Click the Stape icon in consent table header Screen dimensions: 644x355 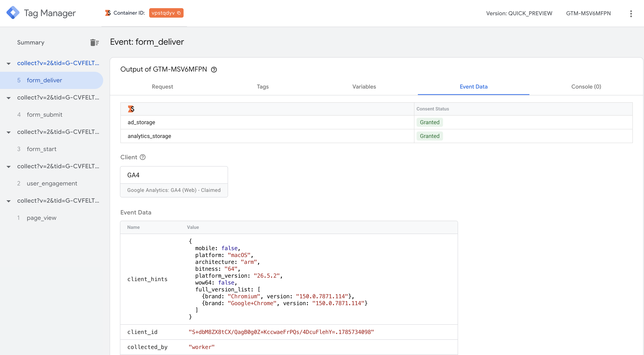point(131,109)
